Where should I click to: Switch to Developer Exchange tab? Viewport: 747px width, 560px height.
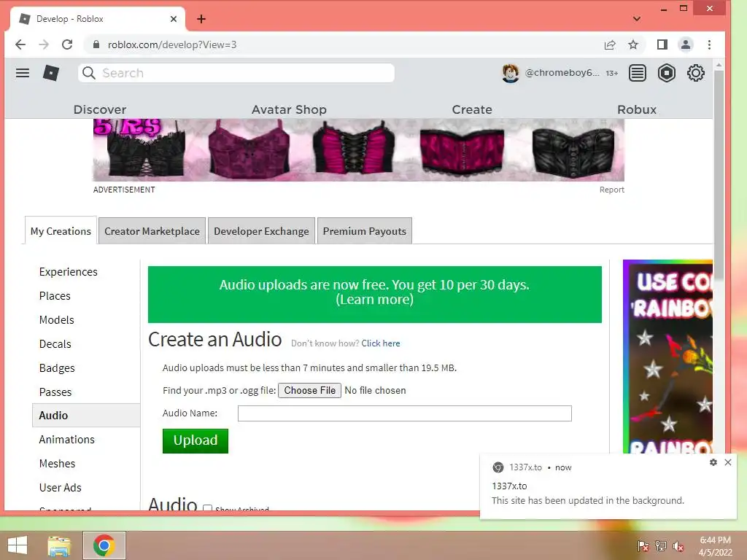pos(261,231)
